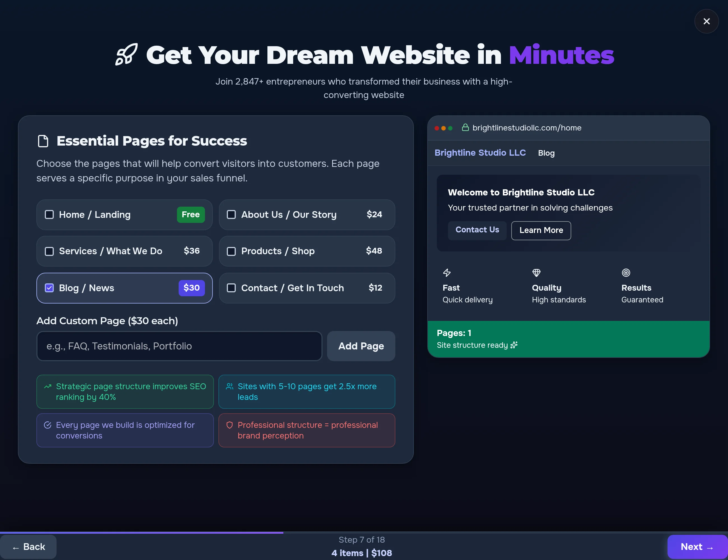Click the trending arrow icon in SEO tip

[x=48, y=386]
